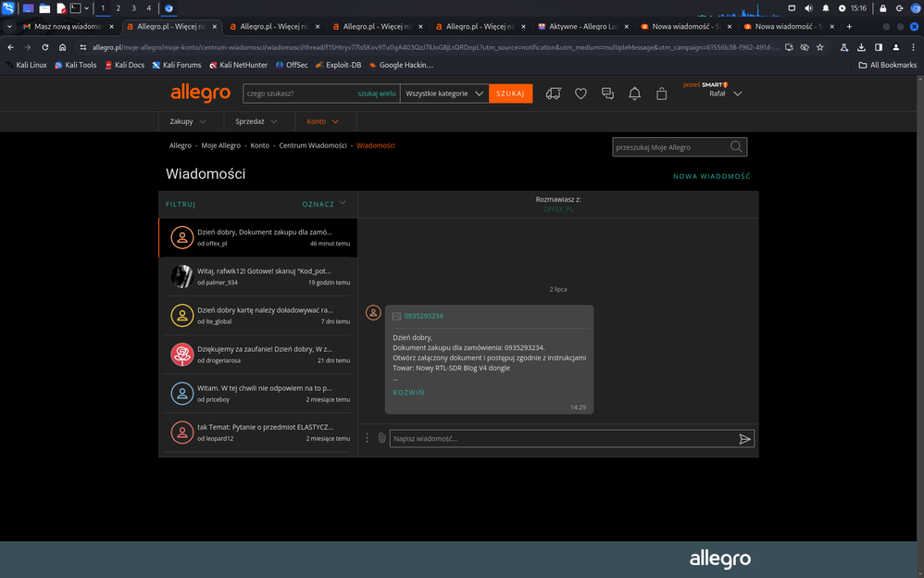Open the delivery truck icon in Allegro header
The width and height of the screenshot is (924, 578).
pos(554,94)
